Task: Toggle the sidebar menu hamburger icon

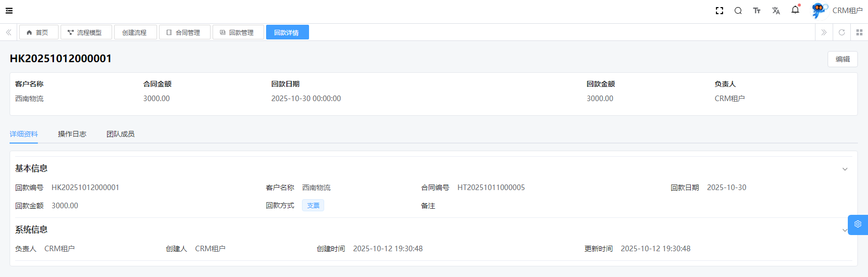Action: pyautogui.click(x=9, y=11)
